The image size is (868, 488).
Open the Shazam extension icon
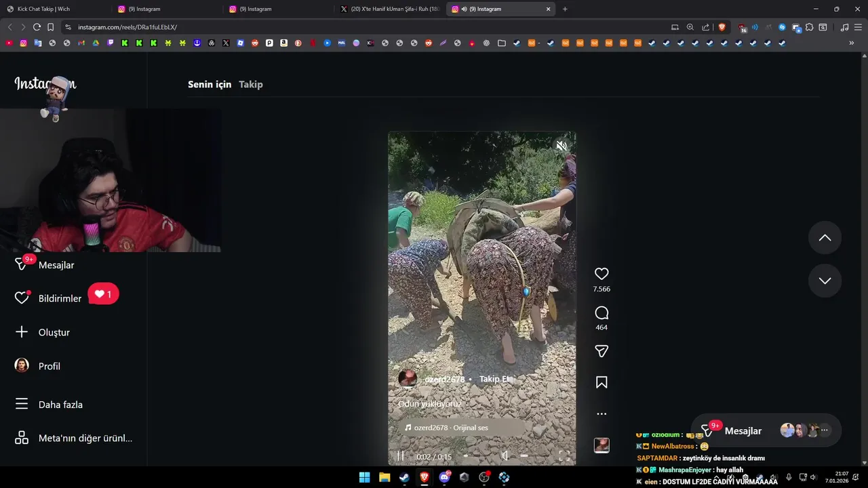pos(782,27)
